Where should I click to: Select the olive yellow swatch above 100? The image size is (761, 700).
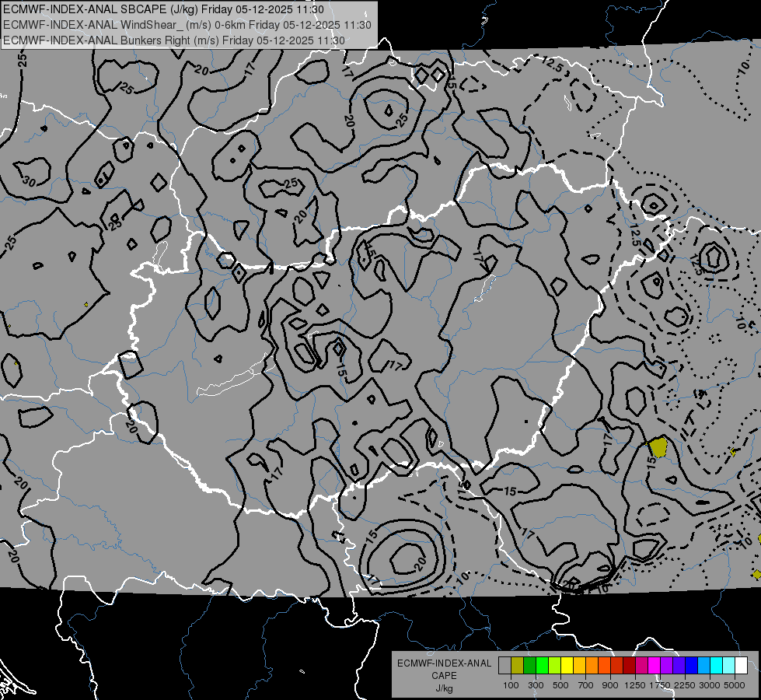click(518, 666)
